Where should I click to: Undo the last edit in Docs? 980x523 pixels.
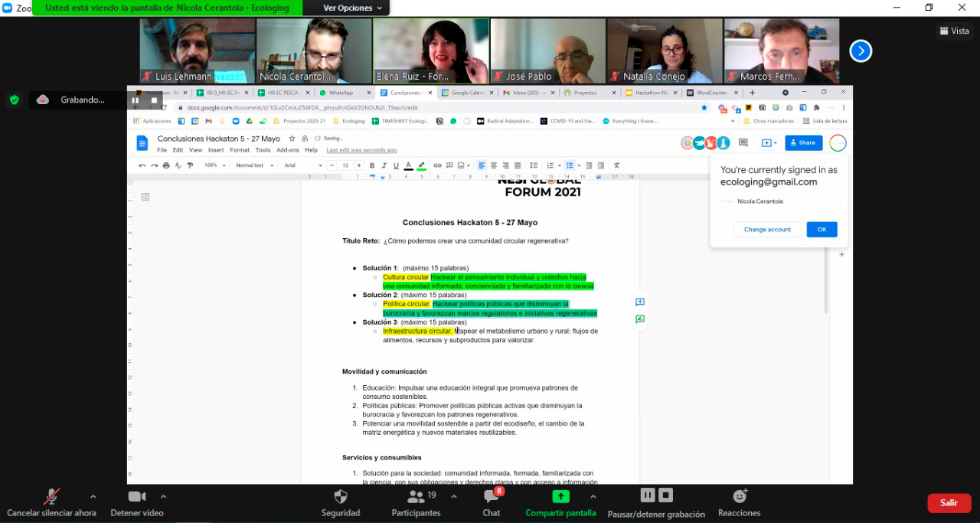click(x=142, y=165)
